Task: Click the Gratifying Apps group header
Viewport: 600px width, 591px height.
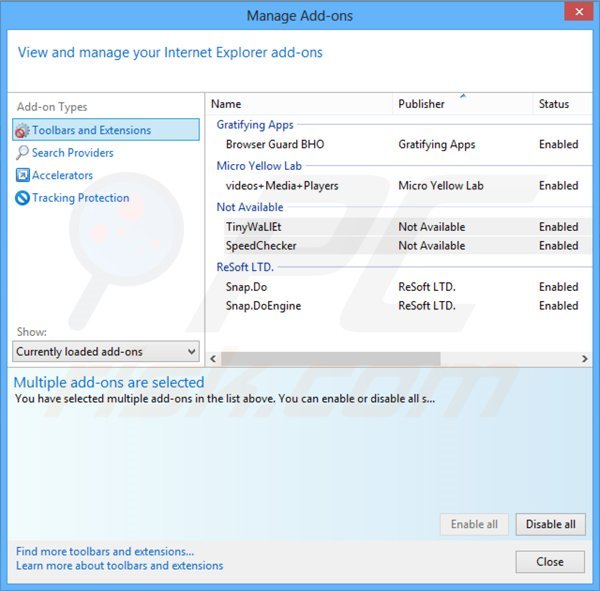Action: point(255,125)
